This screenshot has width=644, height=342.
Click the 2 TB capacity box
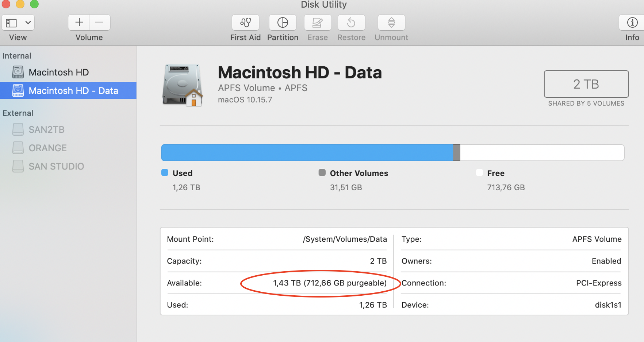click(x=586, y=84)
